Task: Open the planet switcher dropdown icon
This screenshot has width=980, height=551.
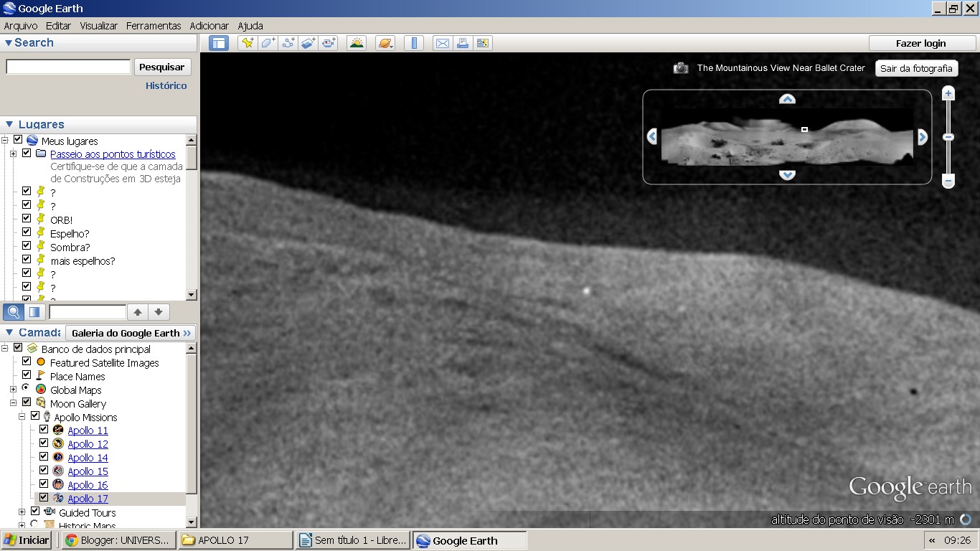Action: [x=385, y=43]
